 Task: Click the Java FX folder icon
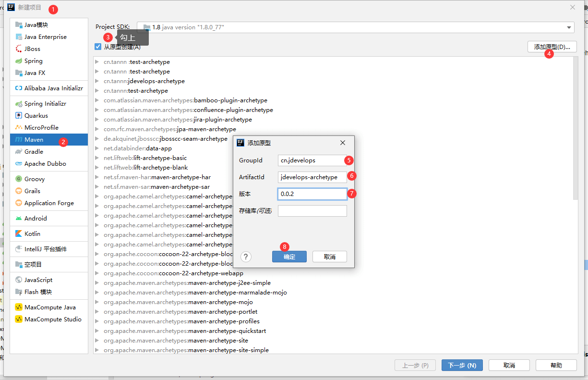pos(19,73)
